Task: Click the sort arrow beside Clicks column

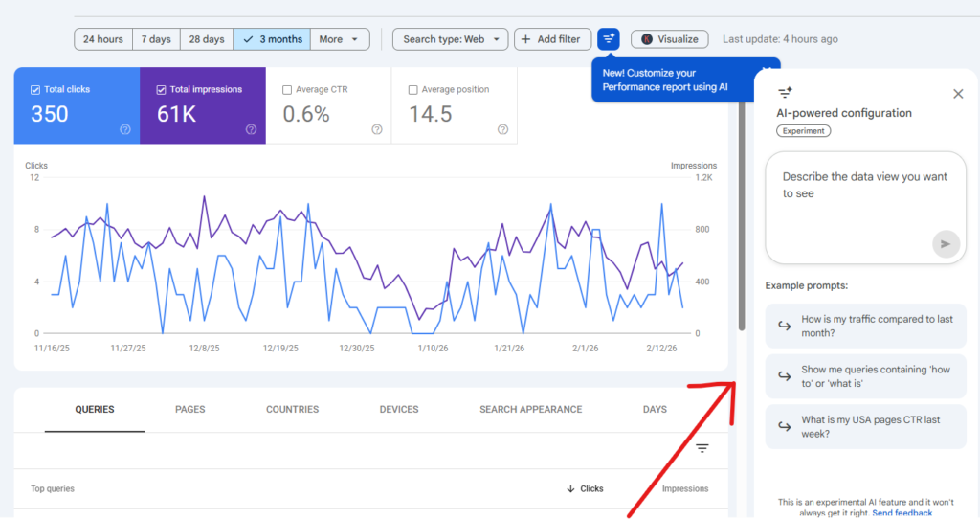Action: click(570, 489)
